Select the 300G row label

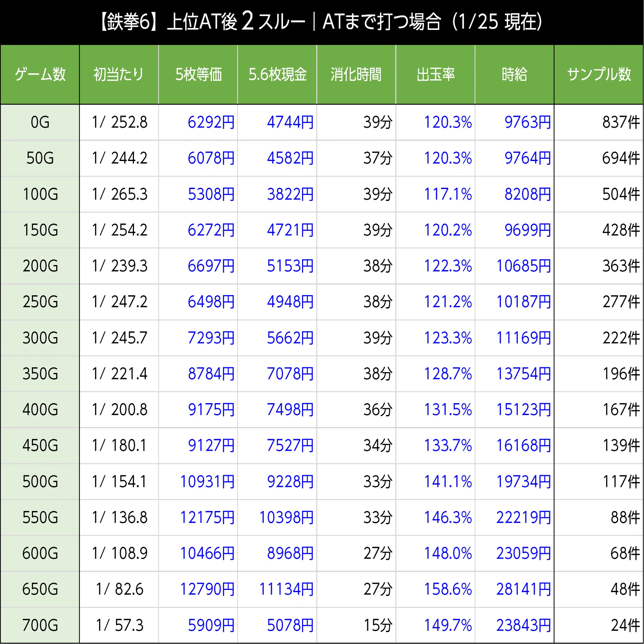(40, 338)
